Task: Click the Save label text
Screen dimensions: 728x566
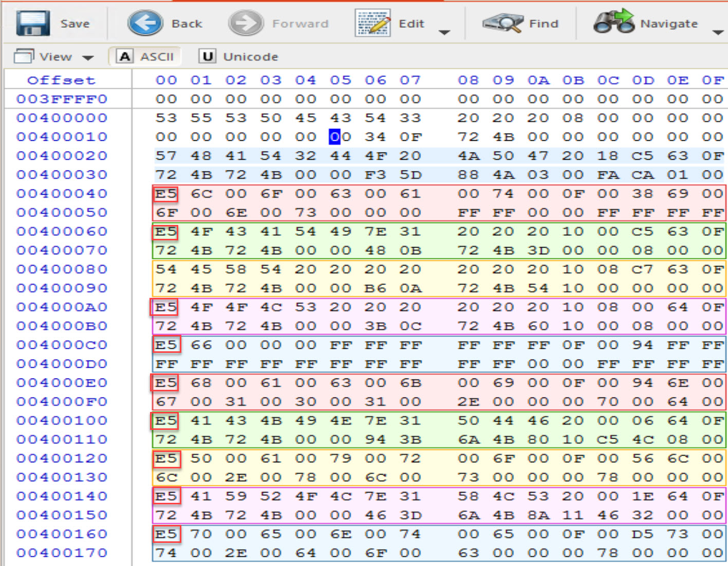Action: point(75,24)
